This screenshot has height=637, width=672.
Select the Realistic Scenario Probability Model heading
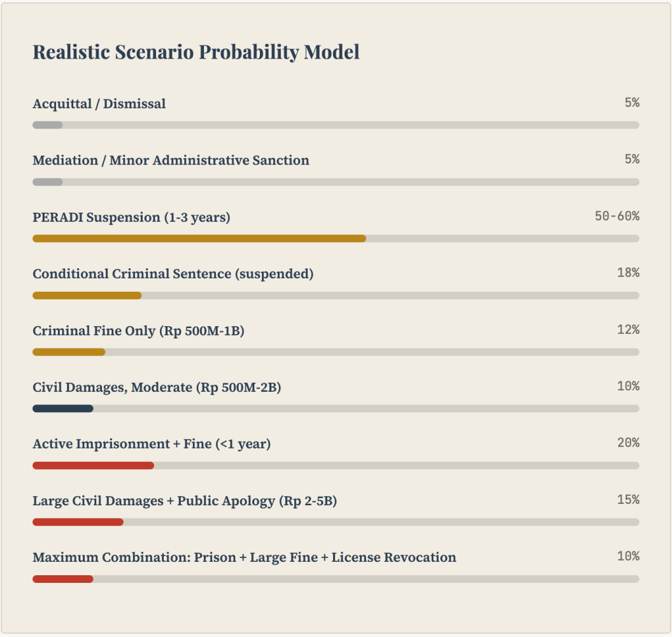coord(196,52)
